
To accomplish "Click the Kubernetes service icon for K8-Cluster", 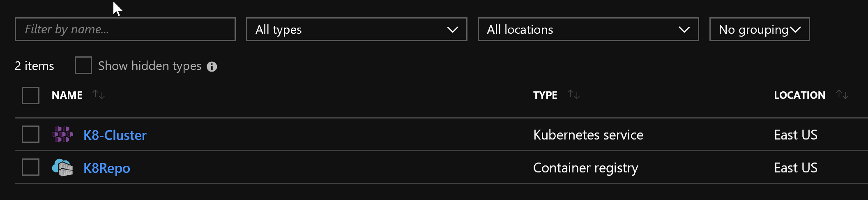I will 62,135.
